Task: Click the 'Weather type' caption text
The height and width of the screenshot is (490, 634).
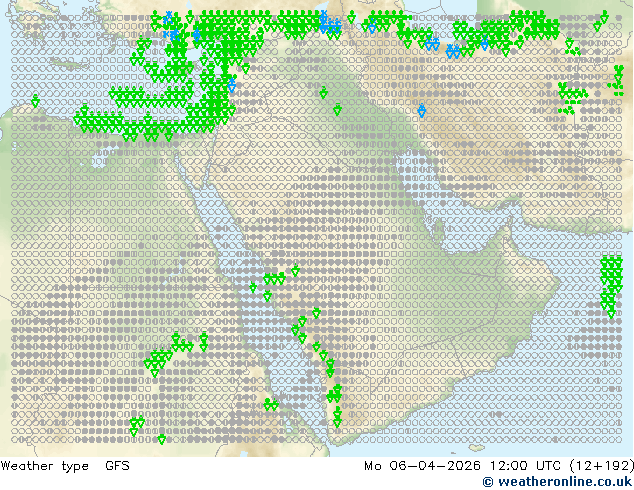Action: pyautogui.click(x=44, y=466)
